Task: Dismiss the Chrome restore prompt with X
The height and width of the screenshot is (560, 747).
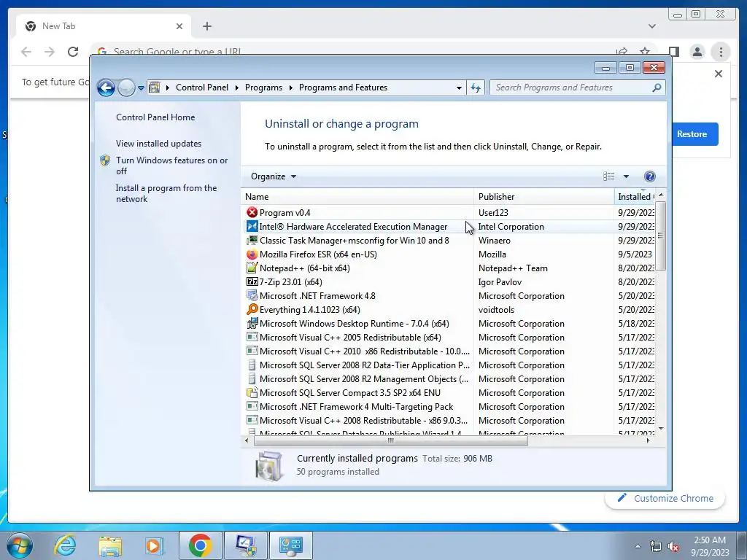Action: pyautogui.click(x=719, y=74)
